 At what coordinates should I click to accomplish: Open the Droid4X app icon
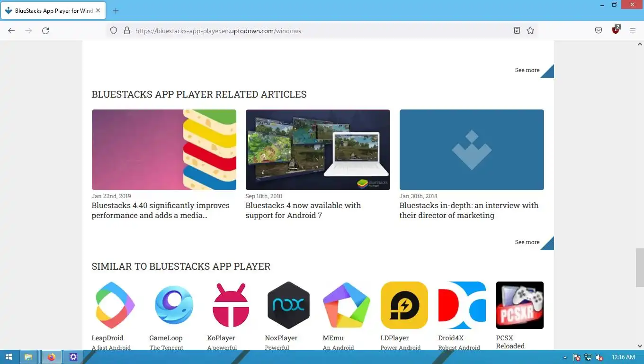pyautogui.click(x=462, y=305)
